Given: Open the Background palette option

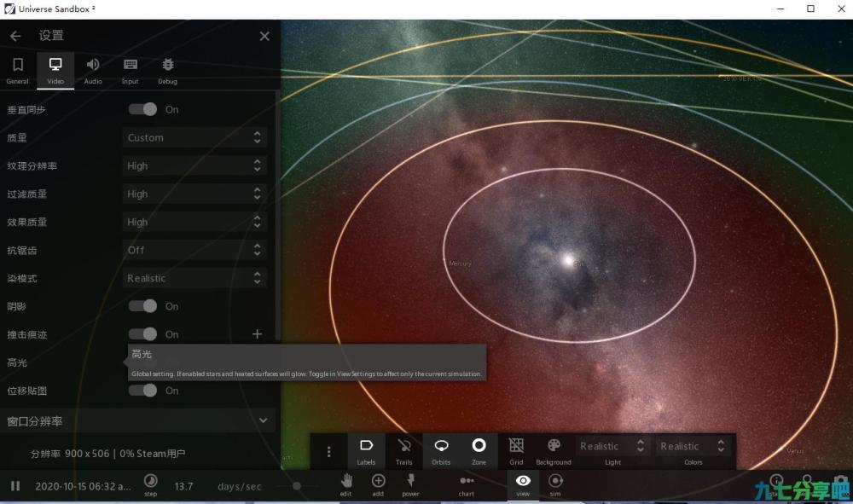Looking at the screenshot, I should tap(554, 451).
